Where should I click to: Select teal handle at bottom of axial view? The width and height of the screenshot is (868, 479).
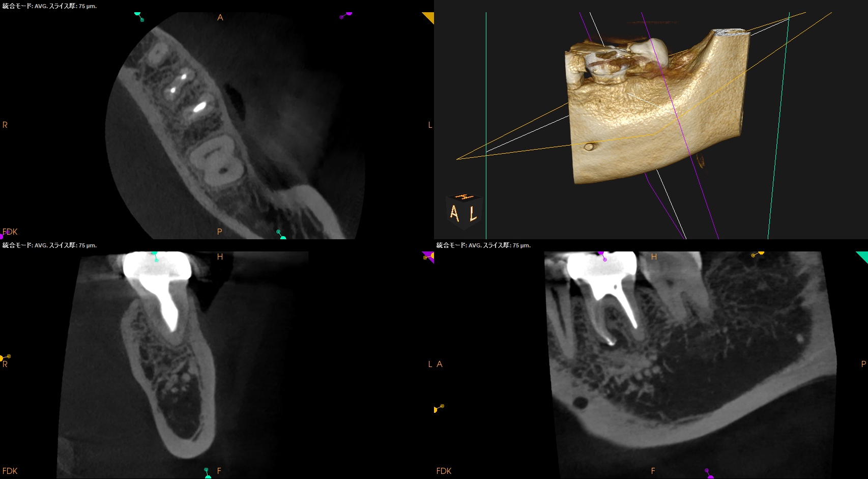click(281, 235)
